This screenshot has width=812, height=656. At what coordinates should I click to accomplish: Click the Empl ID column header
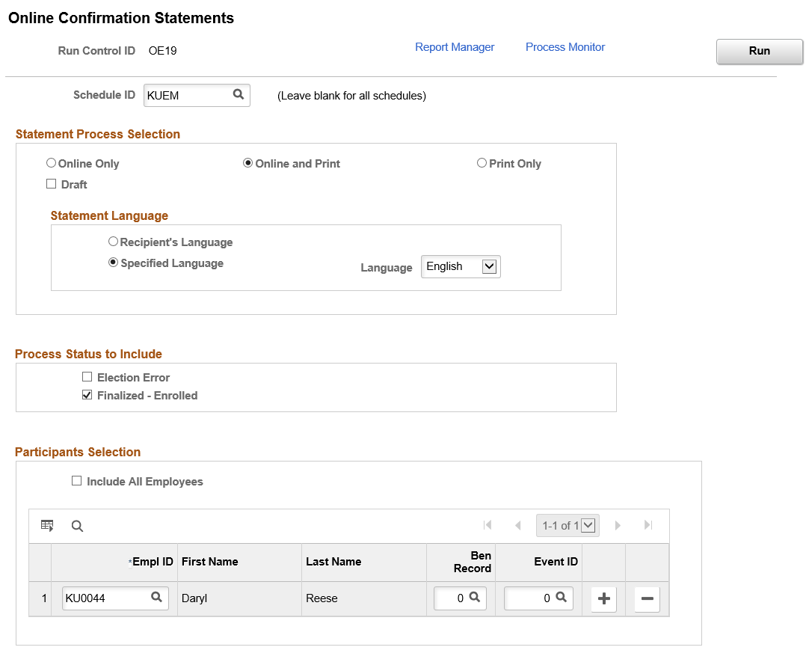tap(153, 562)
